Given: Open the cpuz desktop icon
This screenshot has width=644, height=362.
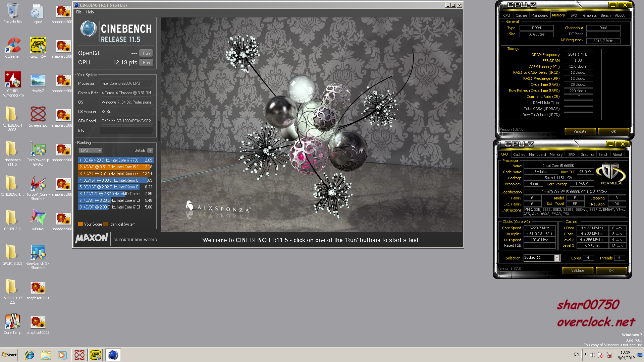Looking at the screenshot, I should coord(38,13).
